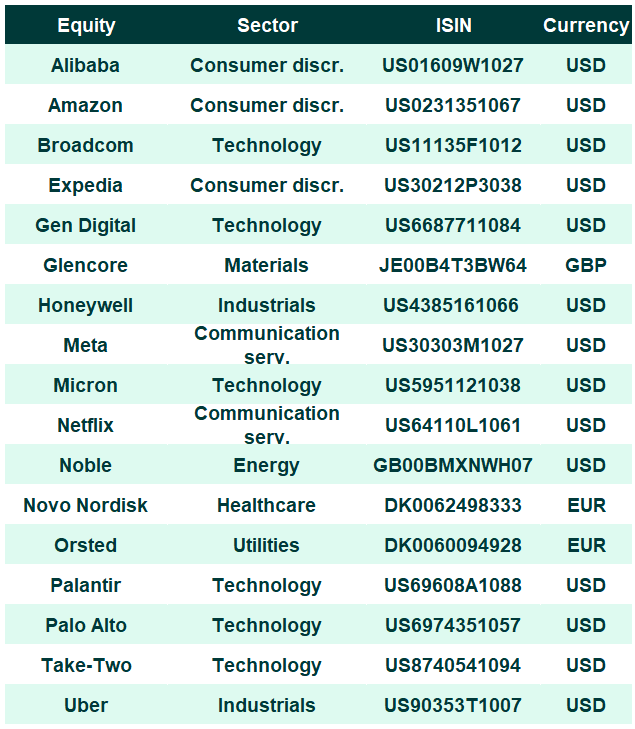This screenshot has height=729, width=635.
Task: Select the Alibaba equity cell
Action: (86, 65)
